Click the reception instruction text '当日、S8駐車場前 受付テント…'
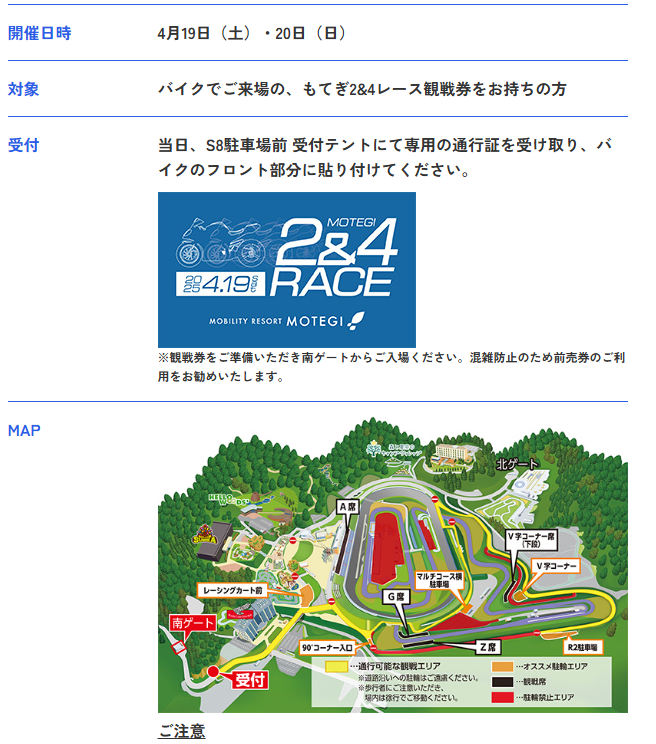 tap(385, 158)
